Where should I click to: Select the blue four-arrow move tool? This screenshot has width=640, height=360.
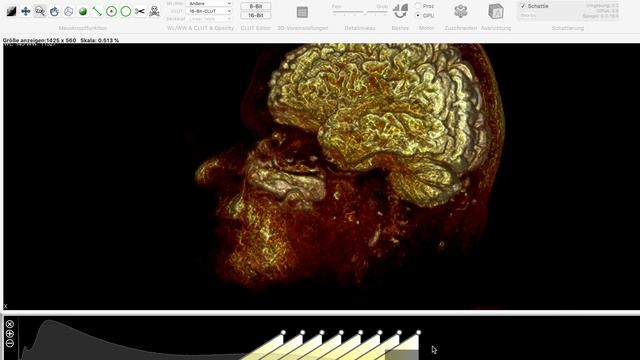pos(26,11)
